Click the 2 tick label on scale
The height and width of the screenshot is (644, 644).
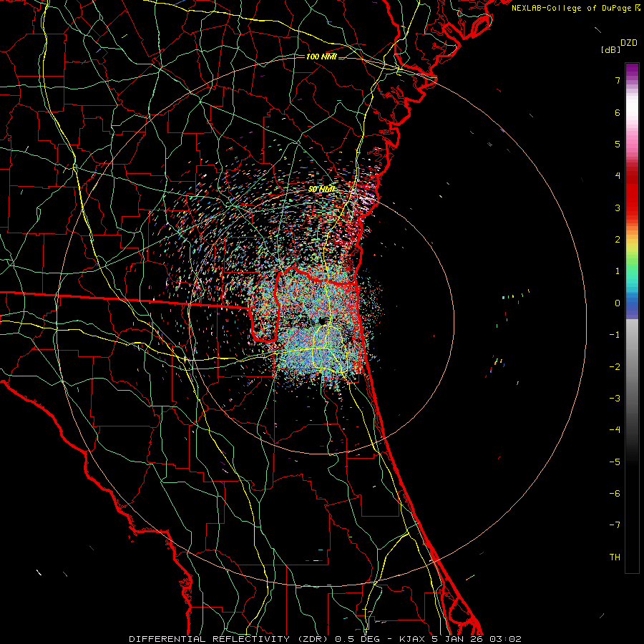coord(618,240)
